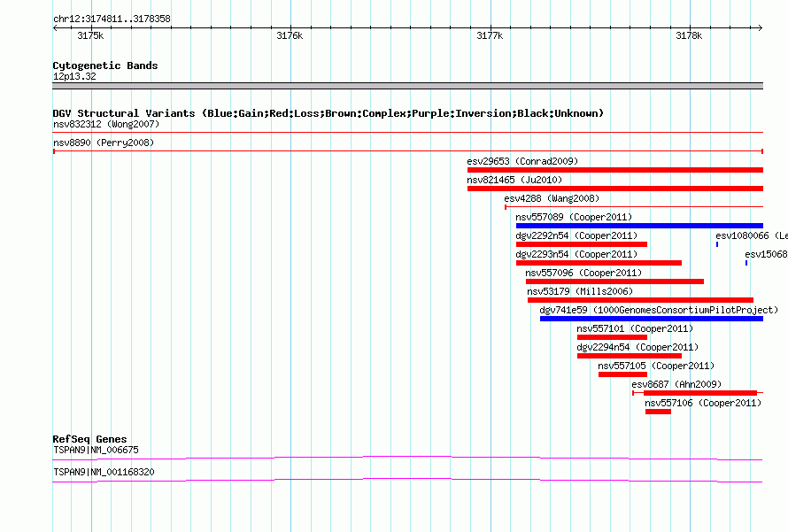Image resolution: width=788 pixels, height=532 pixels.
Task: Select the nsv8890 (Perry2008) variant label
Action: [104, 143]
